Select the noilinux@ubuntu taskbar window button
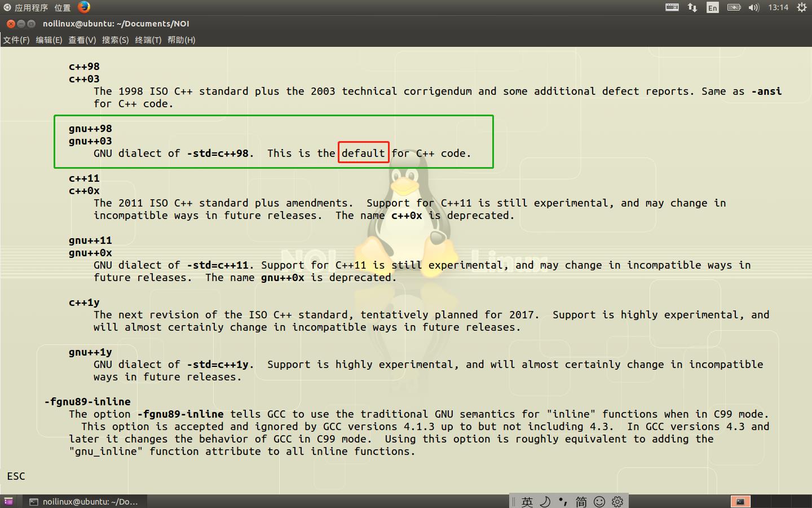 click(x=85, y=501)
